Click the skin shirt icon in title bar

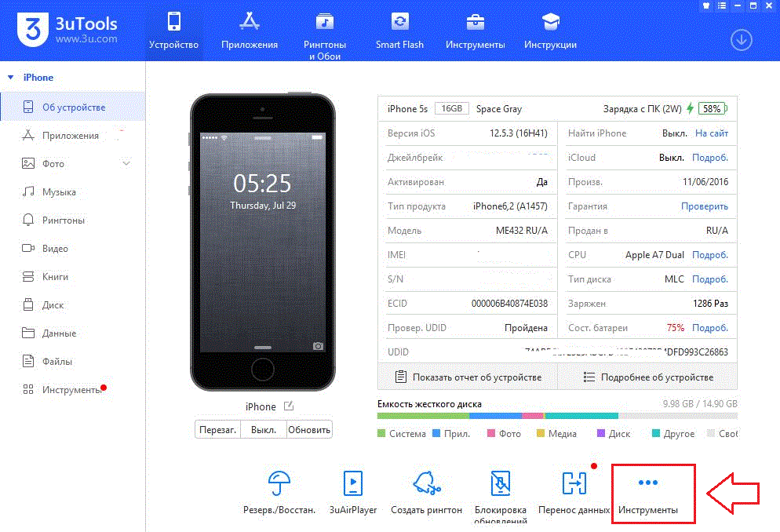706,6
